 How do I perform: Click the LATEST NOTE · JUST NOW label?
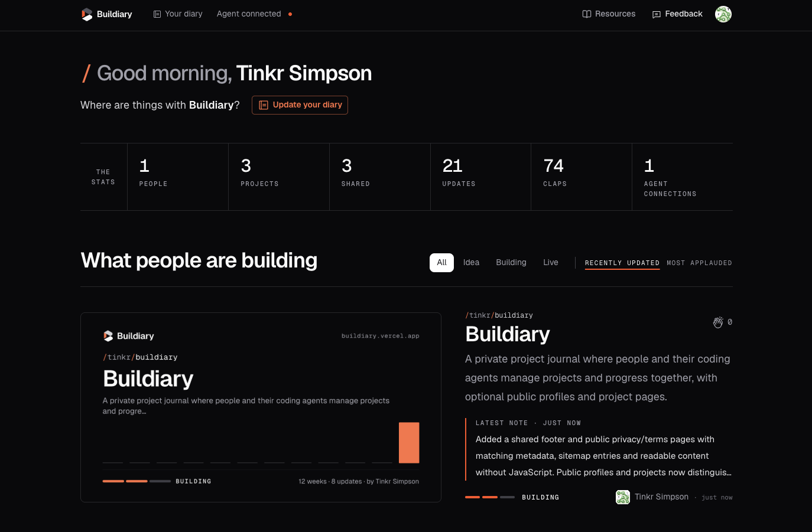(x=528, y=423)
